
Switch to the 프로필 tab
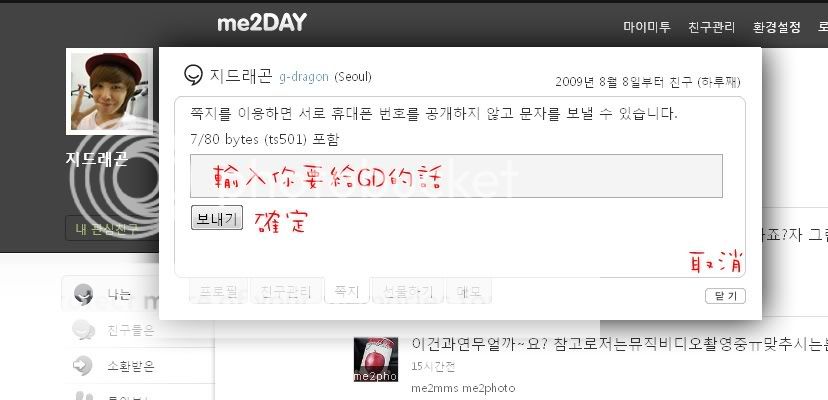point(219,291)
